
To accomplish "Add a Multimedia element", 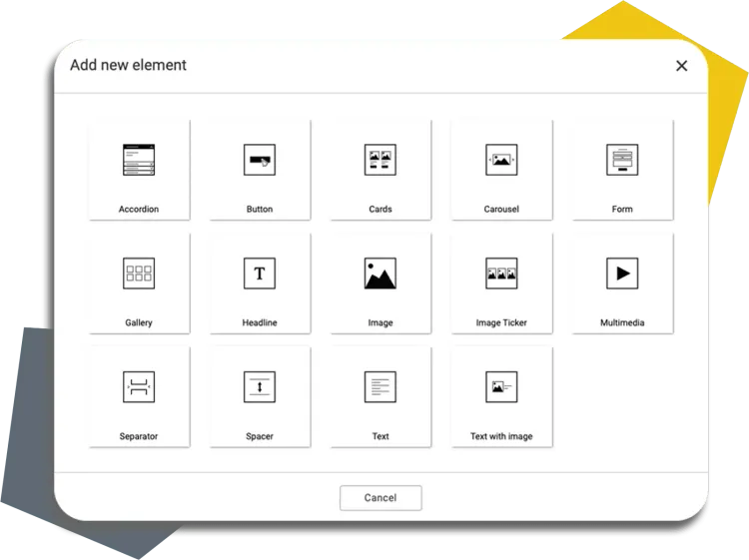I will 622,283.
